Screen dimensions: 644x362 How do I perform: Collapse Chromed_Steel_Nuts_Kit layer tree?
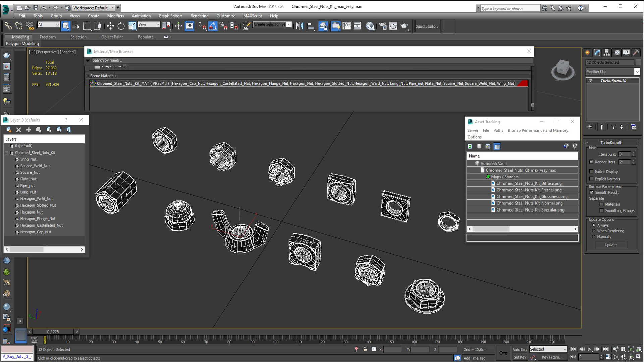6,153
